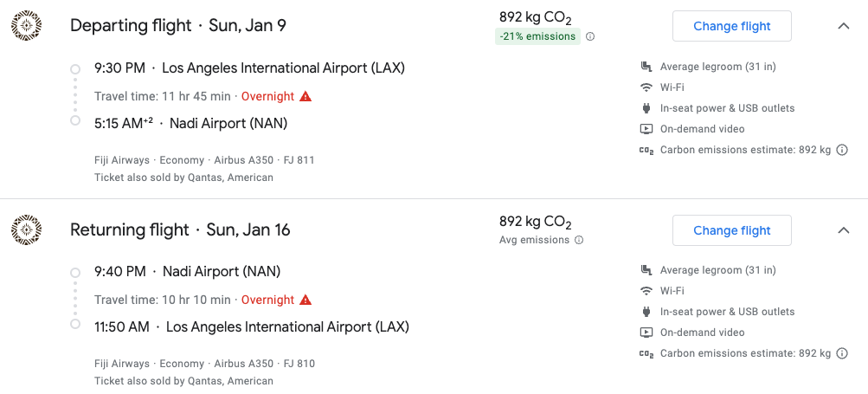Click the departing flight Wi-Fi icon
The height and width of the screenshot is (394, 868).
coord(646,87)
